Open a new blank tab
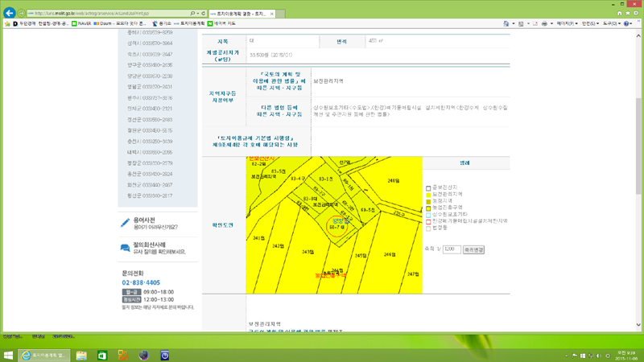 pyautogui.click(x=280, y=14)
